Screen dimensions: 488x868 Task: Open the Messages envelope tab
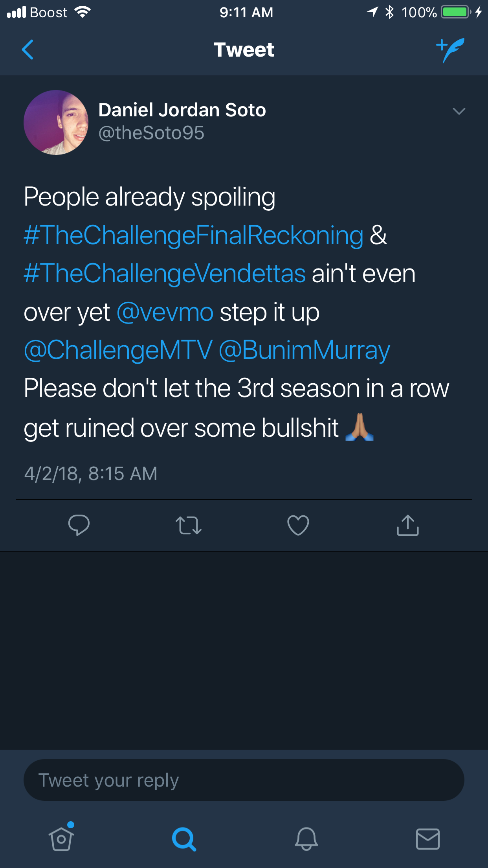(x=427, y=839)
